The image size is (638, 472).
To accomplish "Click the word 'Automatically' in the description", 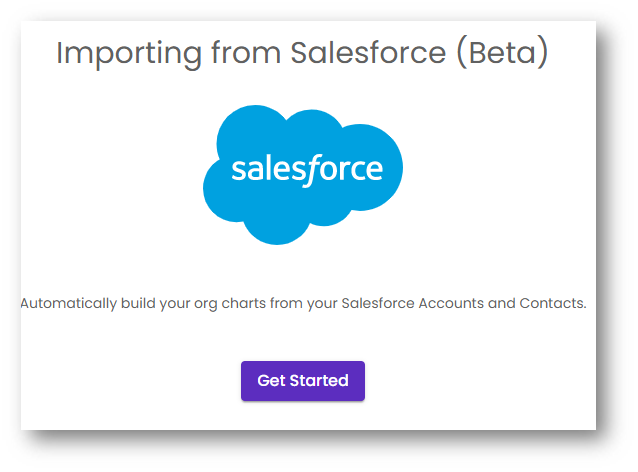I will (x=68, y=302).
